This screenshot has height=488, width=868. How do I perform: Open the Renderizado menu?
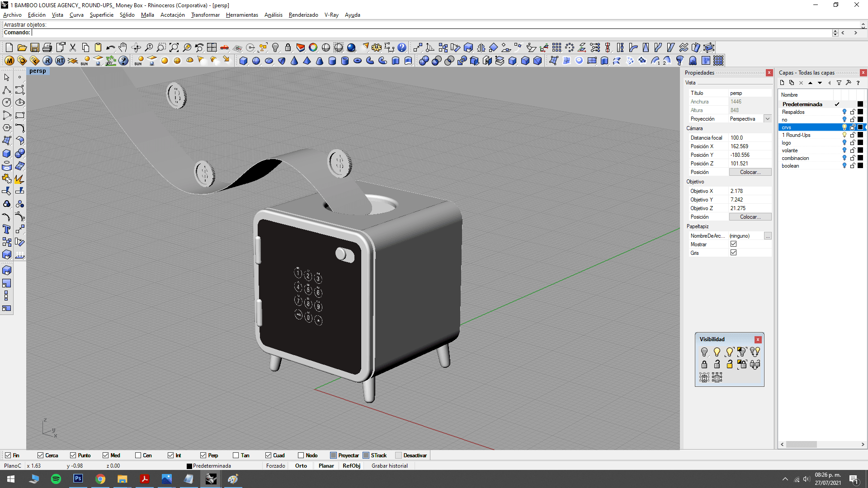[303, 15]
